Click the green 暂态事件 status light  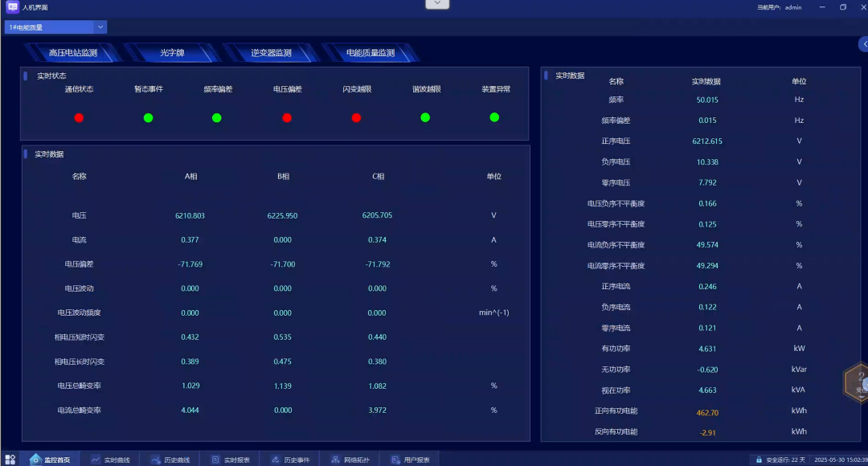pyautogui.click(x=148, y=117)
